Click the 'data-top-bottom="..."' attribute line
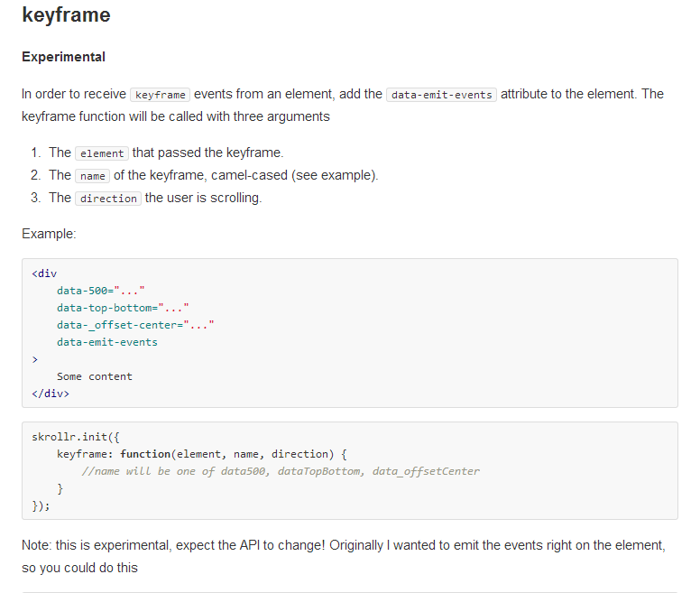 (x=123, y=308)
